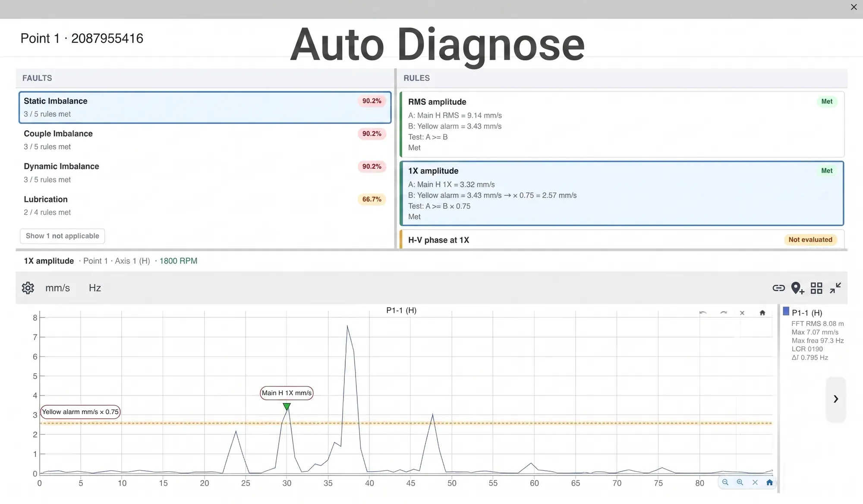This screenshot has height=504, width=863.
Task: Open the RMS amplitude rule card
Action: click(x=622, y=124)
